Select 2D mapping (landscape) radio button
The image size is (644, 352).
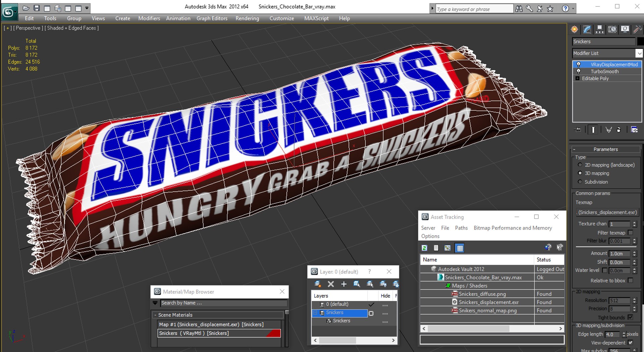[580, 165]
